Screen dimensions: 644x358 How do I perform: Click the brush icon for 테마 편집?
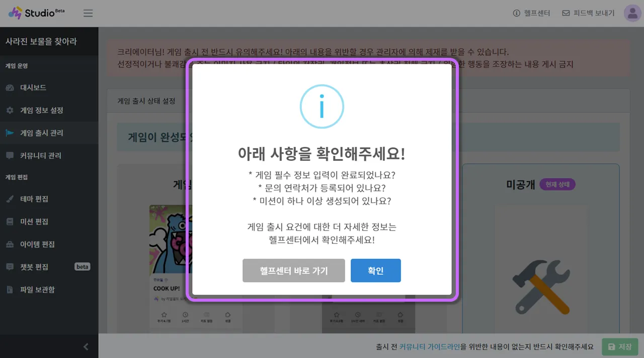click(10, 199)
